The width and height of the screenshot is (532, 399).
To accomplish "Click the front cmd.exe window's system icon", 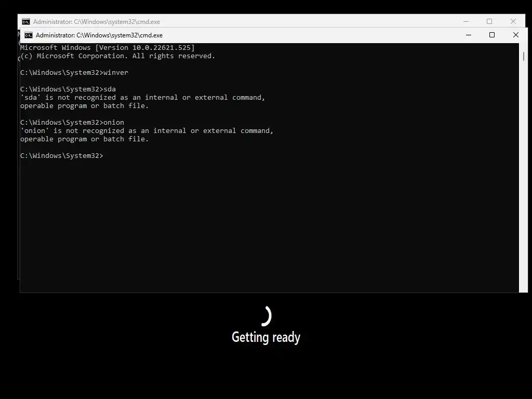I will (29, 35).
